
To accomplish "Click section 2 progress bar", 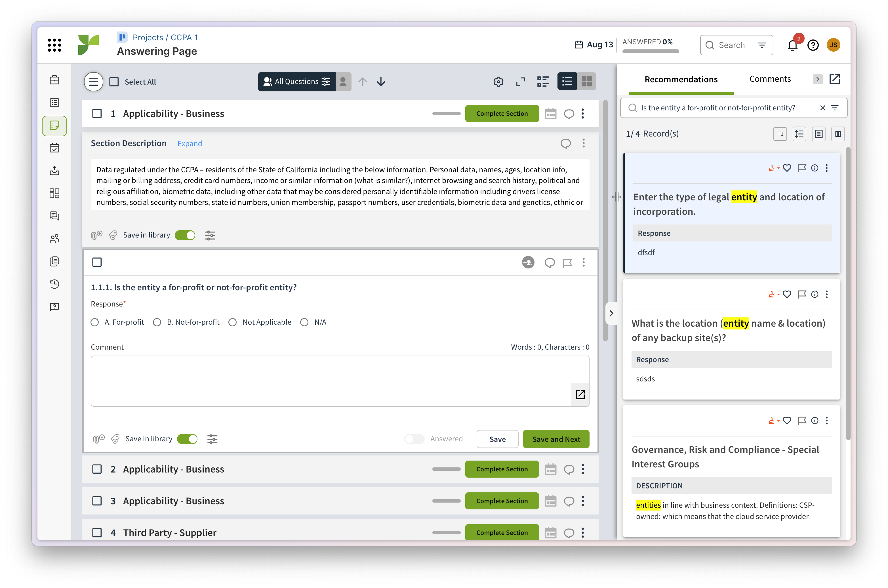I will tap(446, 469).
